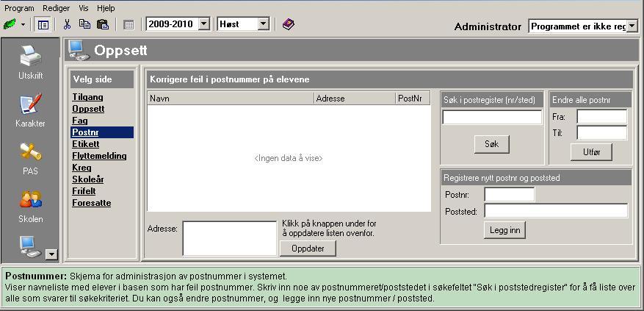Image resolution: width=644 pixels, height=311 pixels.
Task: Open the Hjelp menu
Action: [x=106, y=8]
